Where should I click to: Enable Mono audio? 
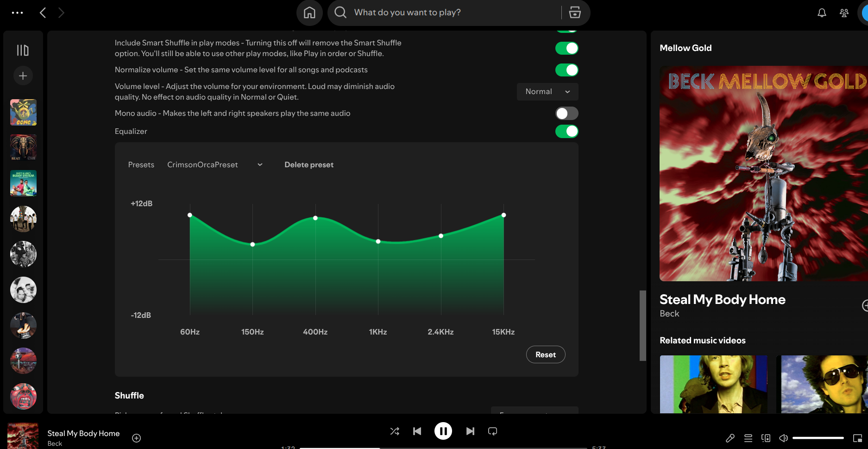[x=566, y=114]
